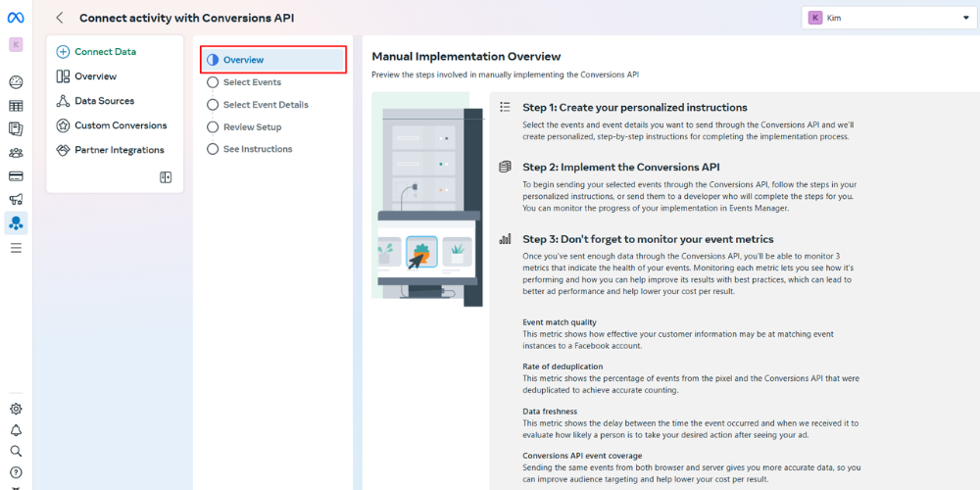The width and height of the screenshot is (980, 490).
Task: Select the highlighted Events Manager icon
Action: pos(17,223)
